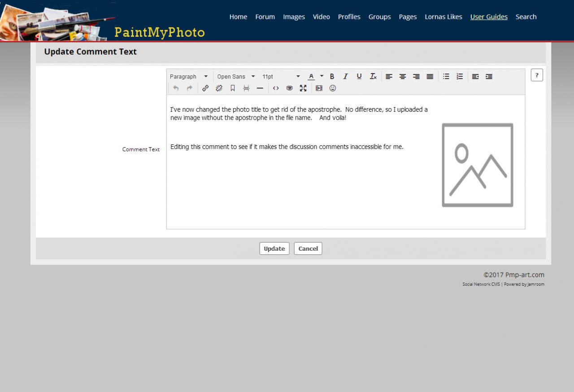574x392 pixels.
Task: Increase indent of paragraph
Action: [489, 77]
